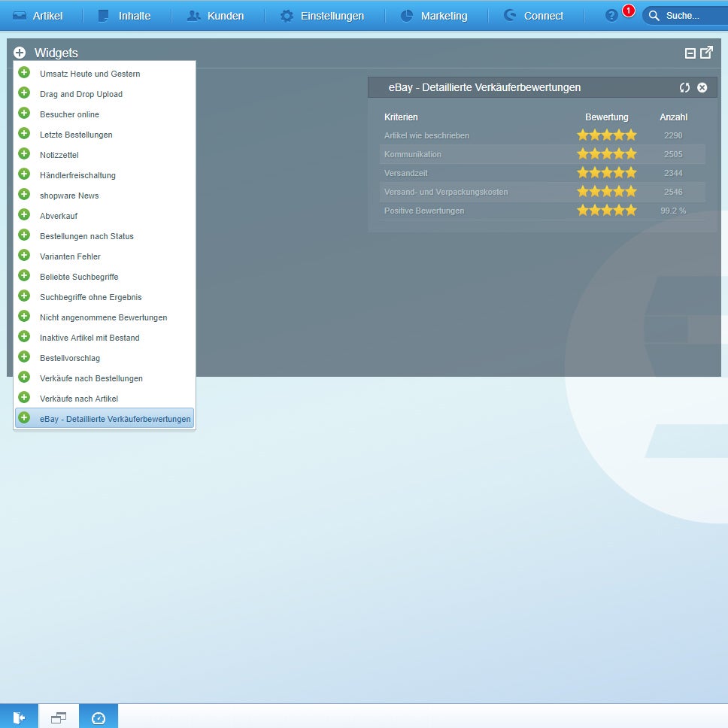Image resolution: width=728 pixels, height=728 pixels.
Task: Select Umsatz Heute und Gestern from widget list
Action: [105, 74]
